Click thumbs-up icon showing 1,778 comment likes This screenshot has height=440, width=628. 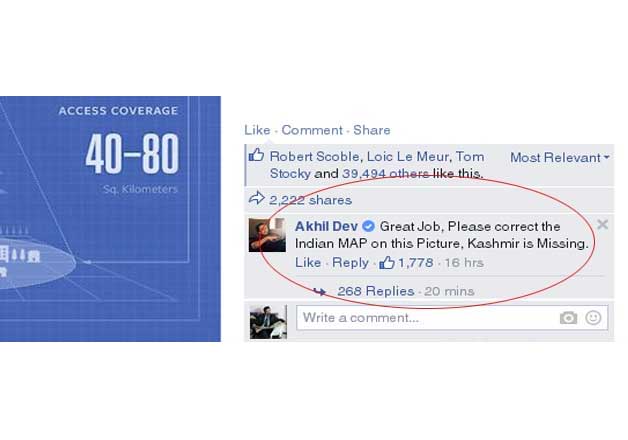pos(387,263)
